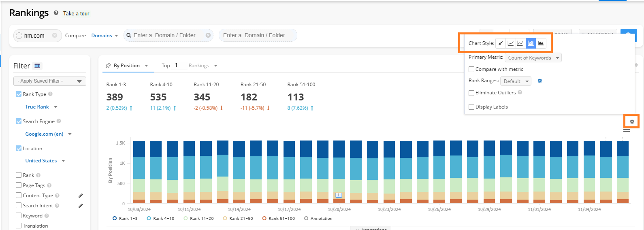Click the Take a tour link
Image resolution: width=644 pixels, height=230 pixels.
pyautogui.click(x=76, y=14)
